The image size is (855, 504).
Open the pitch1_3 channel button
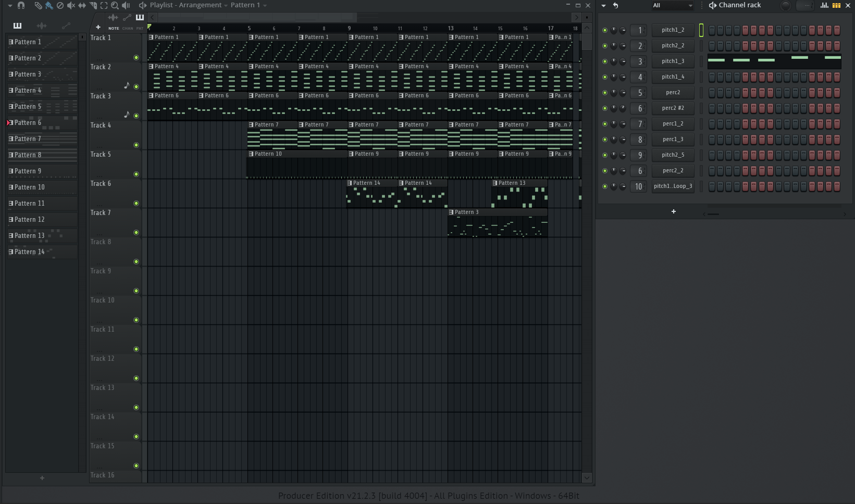coord(673,61)
